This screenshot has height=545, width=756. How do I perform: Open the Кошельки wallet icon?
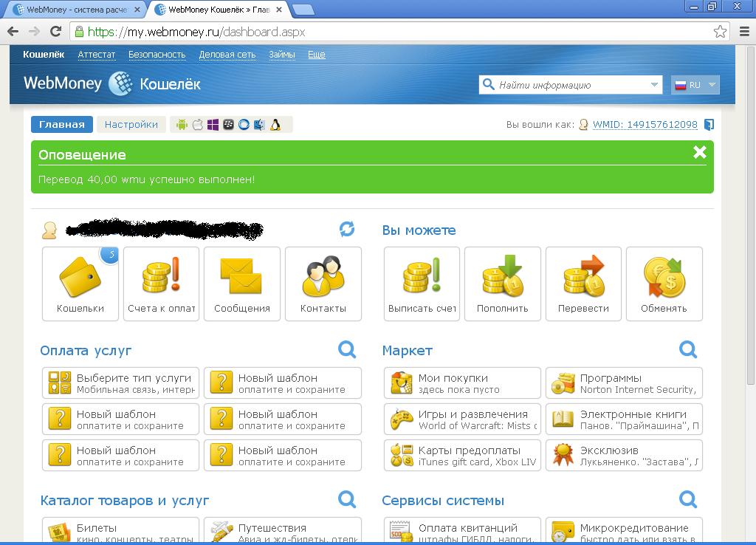coord(80,284)
